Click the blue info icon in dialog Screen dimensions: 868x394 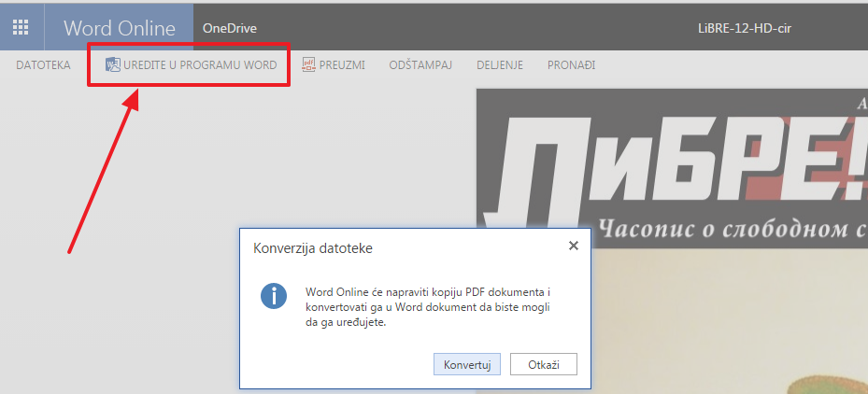(274, 296)
